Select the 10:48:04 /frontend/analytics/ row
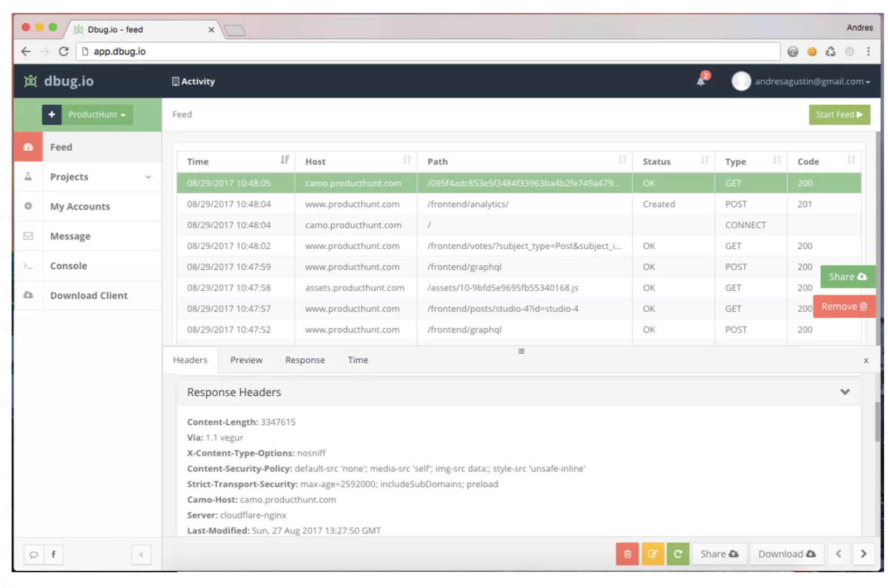The image size is (888, 588). pos(519,204)
